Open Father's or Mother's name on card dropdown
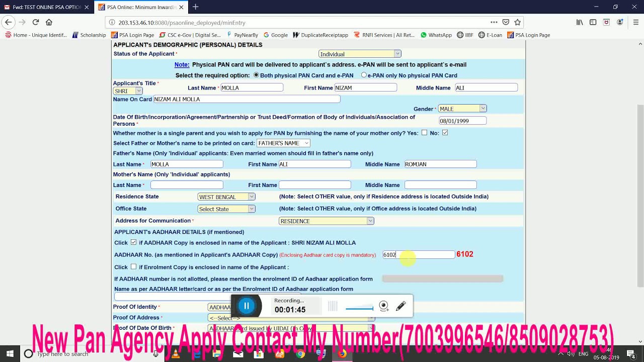The width and height of the screenshot is (644, 362). [x=283, y=143]
